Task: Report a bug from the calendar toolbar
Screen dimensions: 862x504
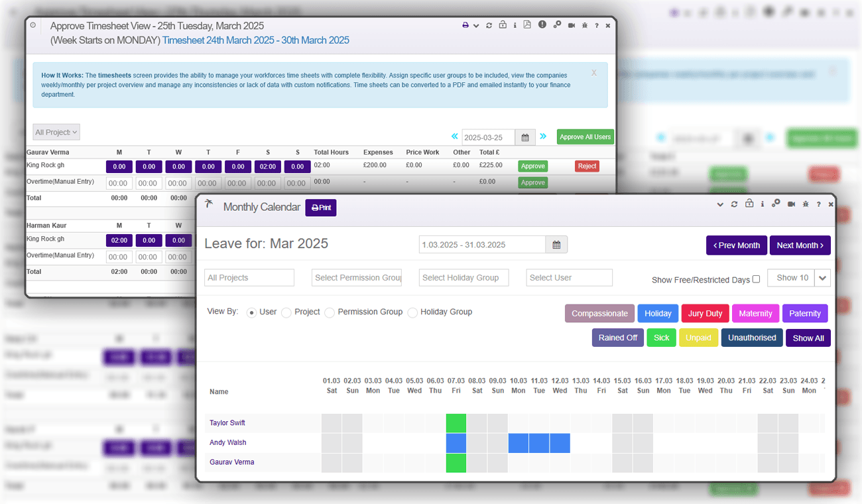Action: (805, 204)
